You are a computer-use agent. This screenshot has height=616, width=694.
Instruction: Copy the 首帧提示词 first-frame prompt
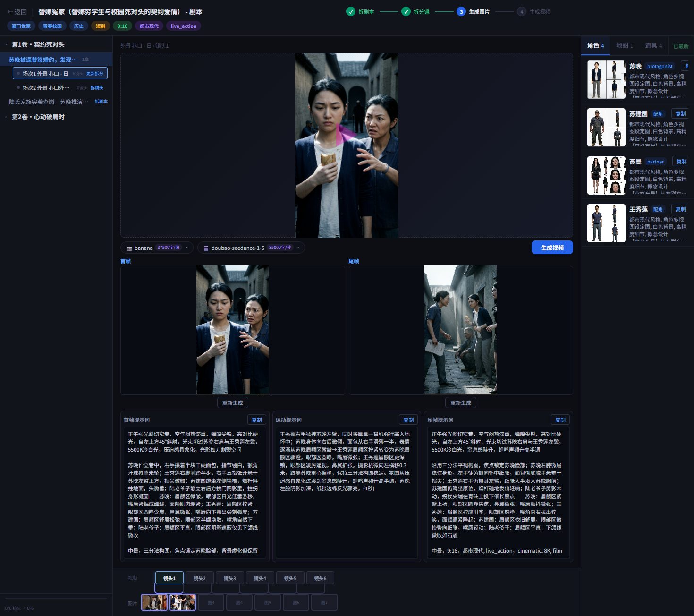[x=257, y=419]
